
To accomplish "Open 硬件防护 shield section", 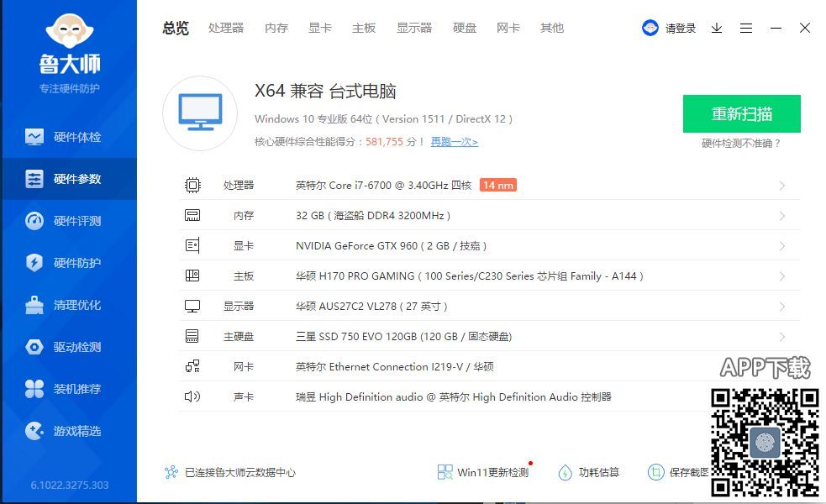I will [x=67, y=263].
